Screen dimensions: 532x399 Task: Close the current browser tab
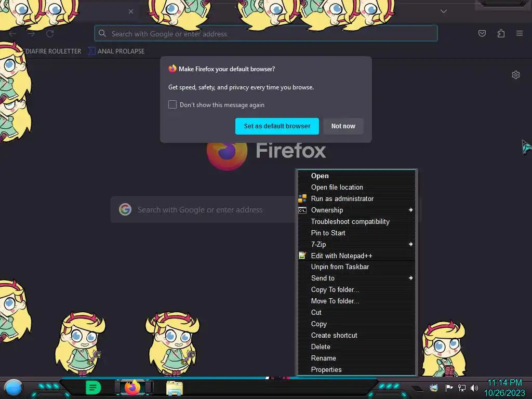[131, 11]
